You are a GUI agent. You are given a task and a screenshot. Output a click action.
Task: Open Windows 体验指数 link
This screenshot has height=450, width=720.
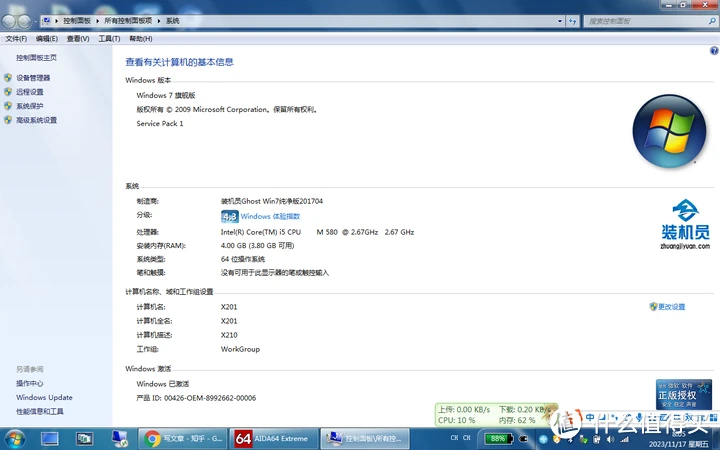[x=270, y=216]
